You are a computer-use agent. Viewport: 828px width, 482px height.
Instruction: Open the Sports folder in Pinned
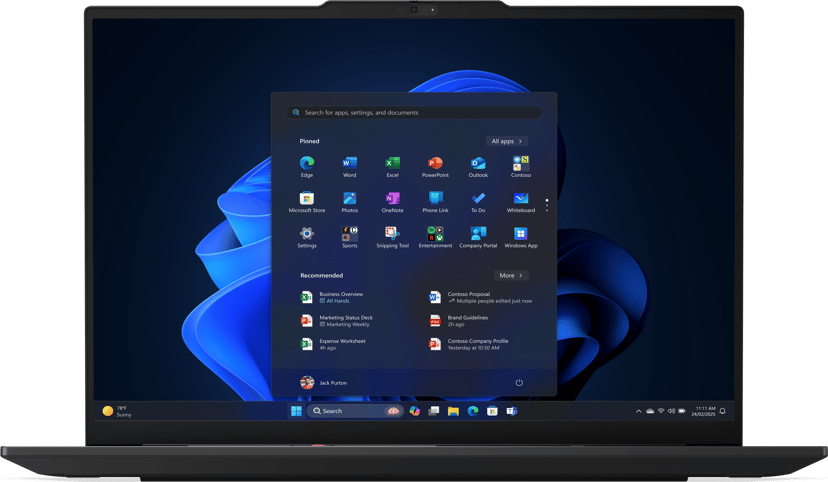[350, 238]
